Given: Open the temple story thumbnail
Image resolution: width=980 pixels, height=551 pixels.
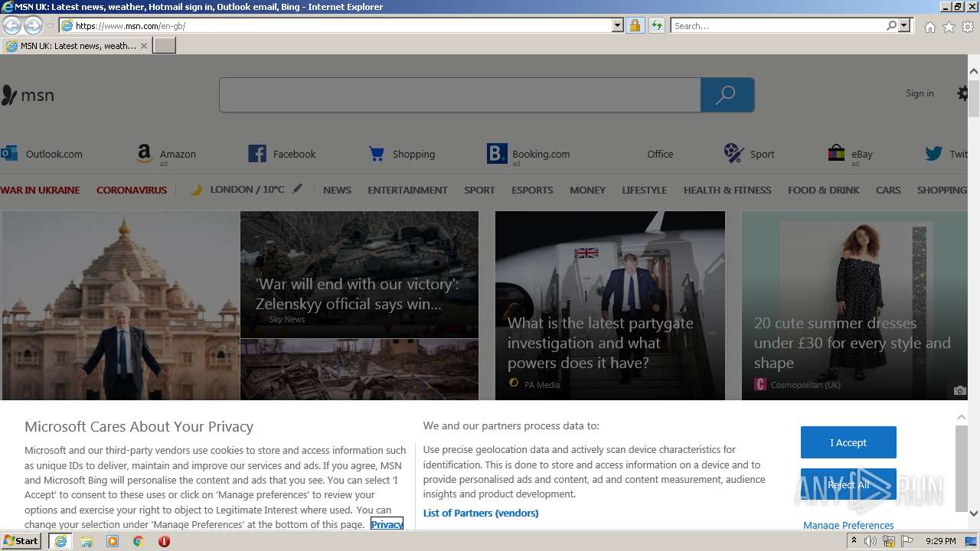Looking at the screenshot, I should pyautogui.click(x=121, y=305).
